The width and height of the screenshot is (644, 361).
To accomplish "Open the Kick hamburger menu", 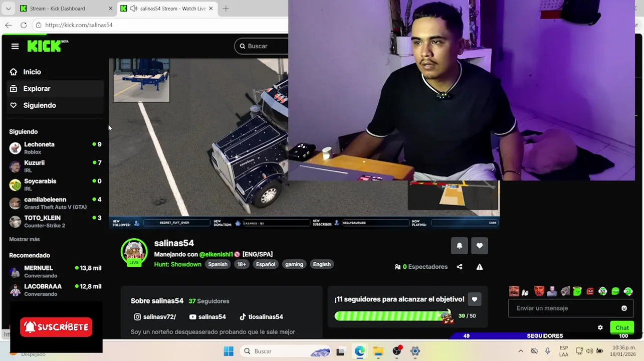I will (x=15, y=46).
